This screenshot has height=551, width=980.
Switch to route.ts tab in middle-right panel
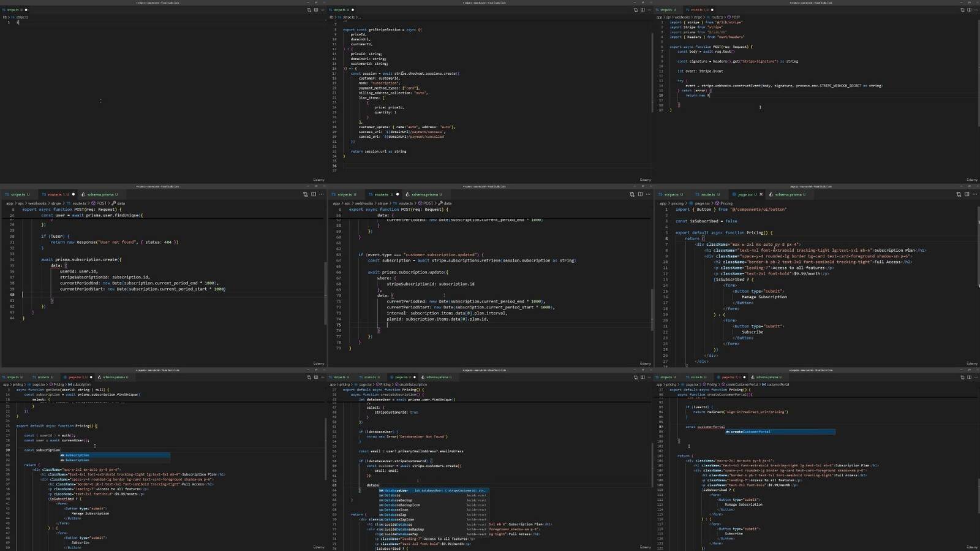[x=709, y=194]
